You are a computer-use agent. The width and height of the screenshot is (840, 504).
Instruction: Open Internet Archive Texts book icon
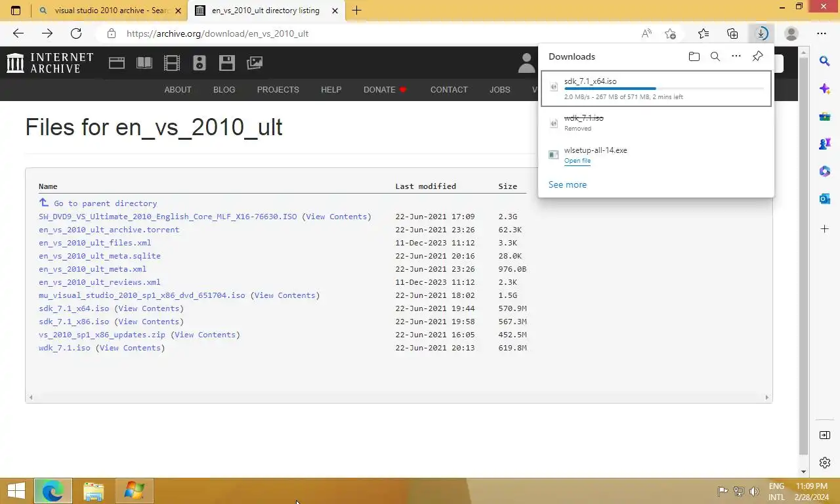(x=144, y=63)
